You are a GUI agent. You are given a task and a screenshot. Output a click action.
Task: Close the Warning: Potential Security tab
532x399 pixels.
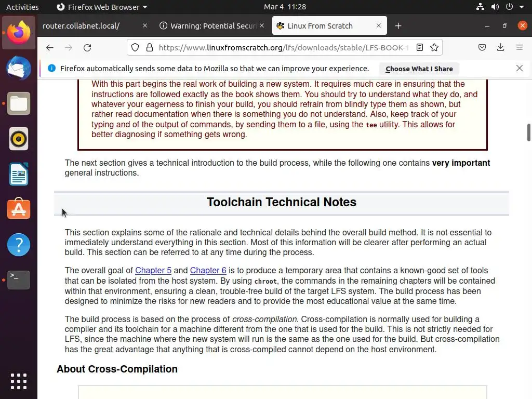point(262,26)
